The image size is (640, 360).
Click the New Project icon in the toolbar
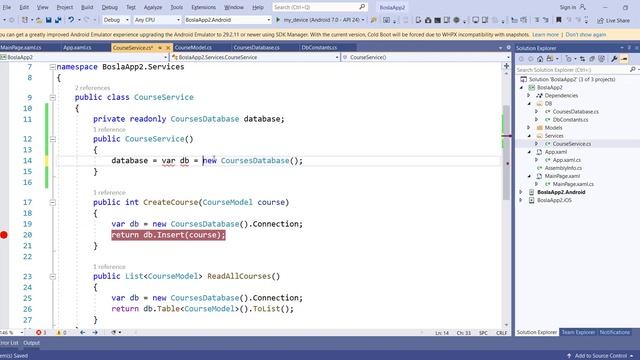point(25,20)
